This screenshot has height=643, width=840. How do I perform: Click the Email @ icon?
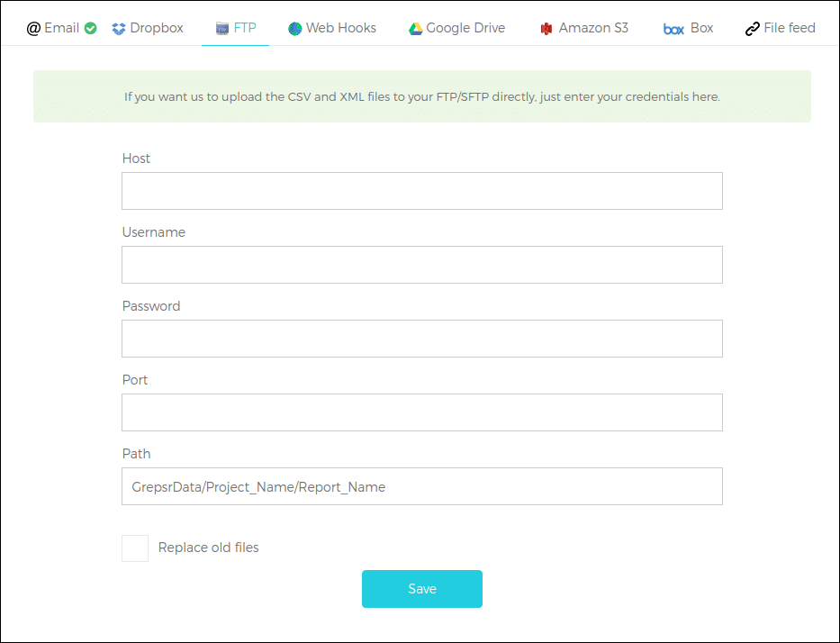(x=33, y=29)
